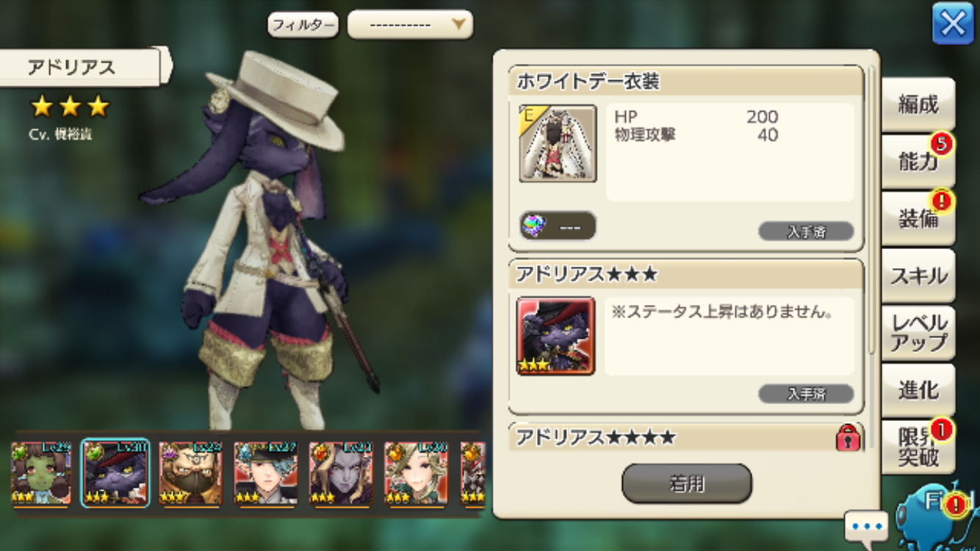Screen dimensions: 980x551
Task: Pick the white-haired hat character portrait
Action: [266, 473]
